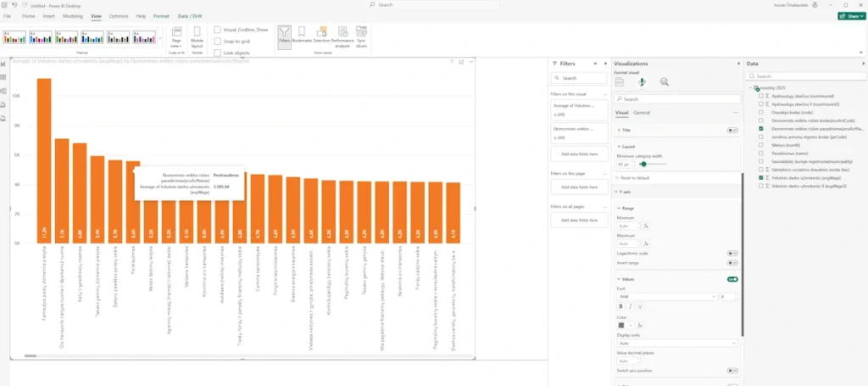Image resolution: width=868 pixels, height=386 pixels.
Task: Open the Insert ribbon tab
Action: pos(48,16)
